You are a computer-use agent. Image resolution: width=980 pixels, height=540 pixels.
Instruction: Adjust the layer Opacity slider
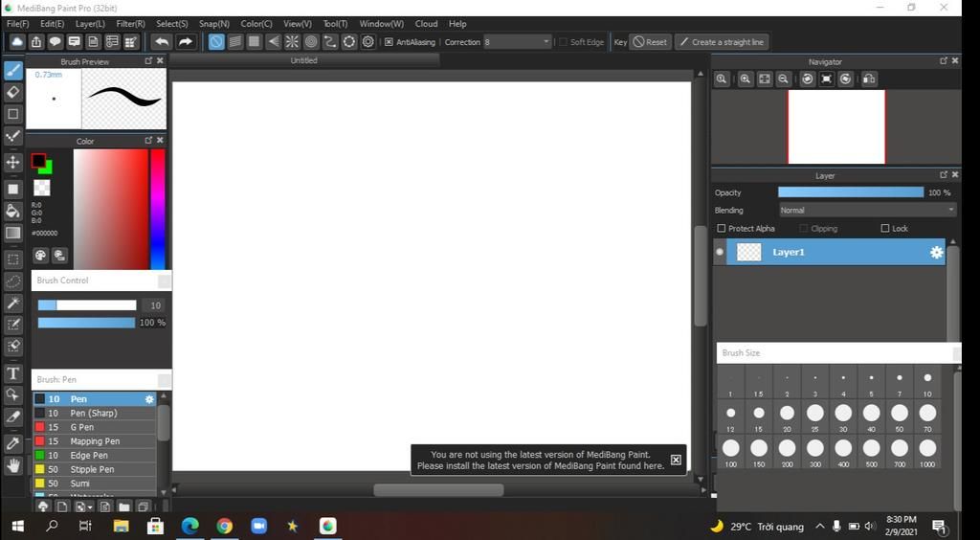point(851,192)
